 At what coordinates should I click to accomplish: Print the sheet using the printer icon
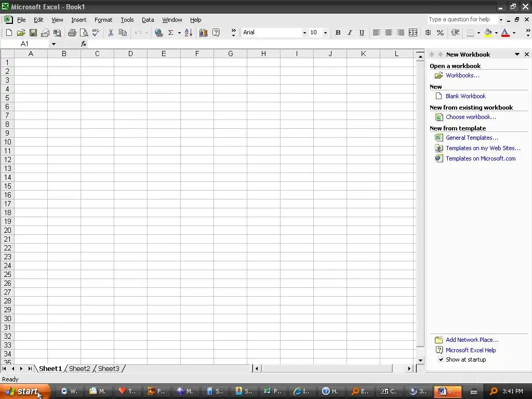coord(72,33)
